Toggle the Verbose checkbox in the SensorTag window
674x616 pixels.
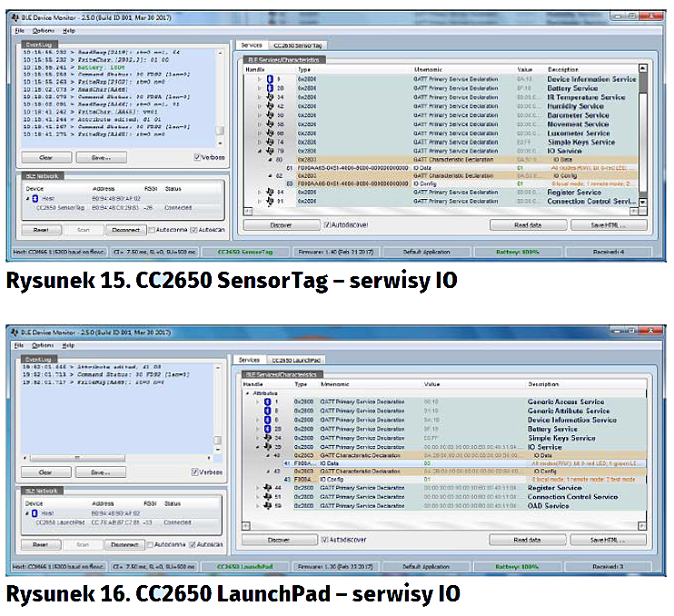click(197, 157)
